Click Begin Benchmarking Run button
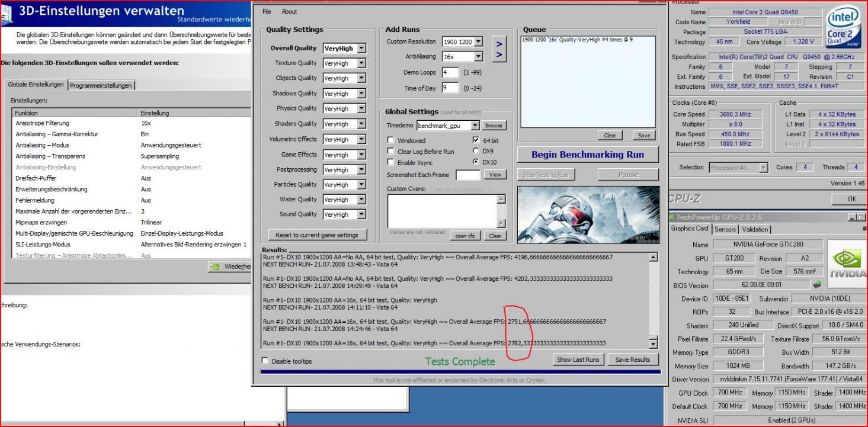868x427 pixels. 588,155
